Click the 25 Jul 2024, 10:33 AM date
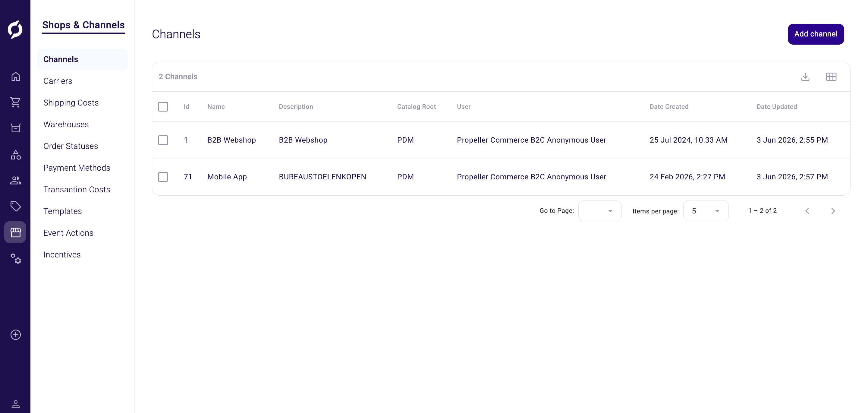Screen dimensions: 868x413 point(688,140)
